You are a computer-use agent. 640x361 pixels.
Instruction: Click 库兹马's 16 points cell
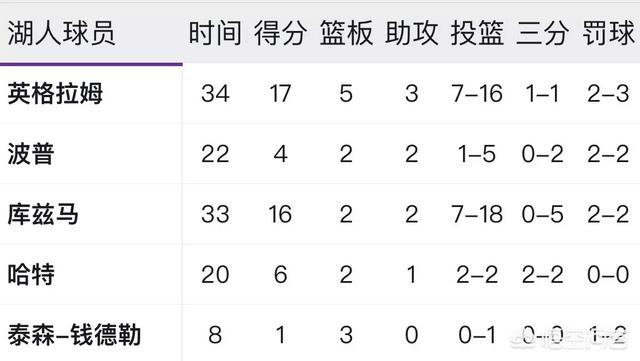[280, 214]
